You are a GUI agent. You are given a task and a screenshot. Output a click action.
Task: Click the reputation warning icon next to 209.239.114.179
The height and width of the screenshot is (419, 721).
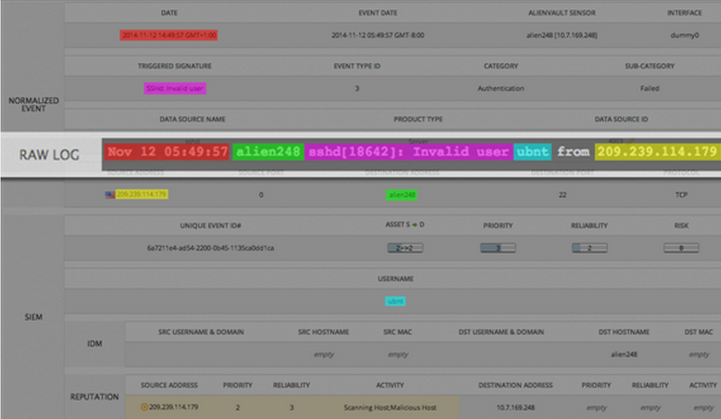point(144,407)
